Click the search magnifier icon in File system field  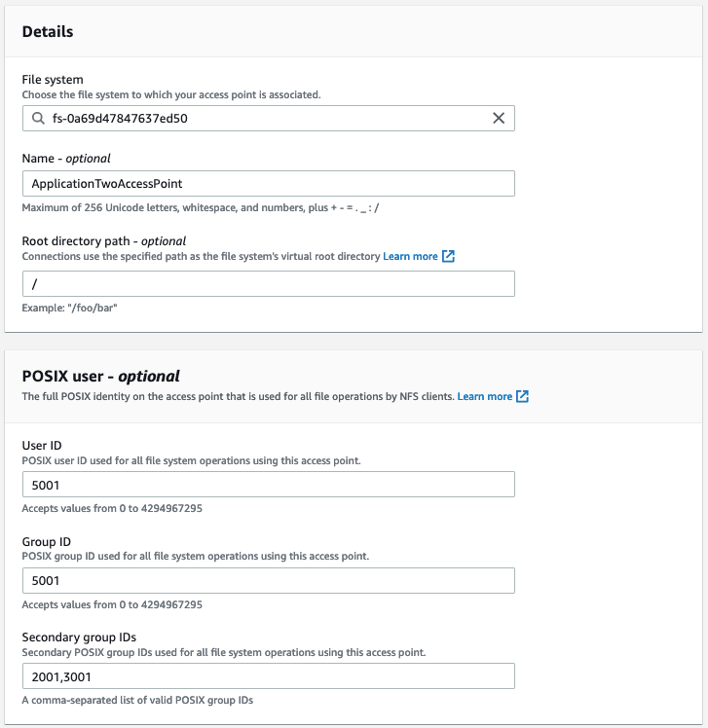coord(37,119)
